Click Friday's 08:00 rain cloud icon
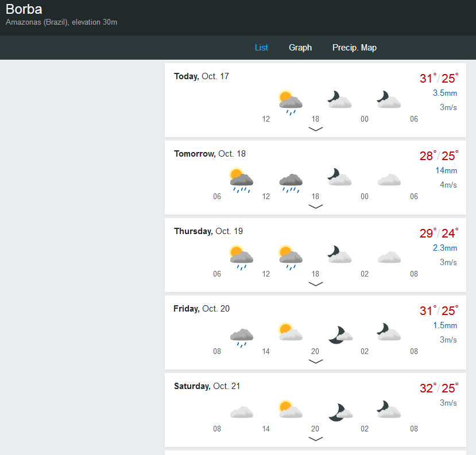Screen dimensions: 476x455 coord(241,336)
